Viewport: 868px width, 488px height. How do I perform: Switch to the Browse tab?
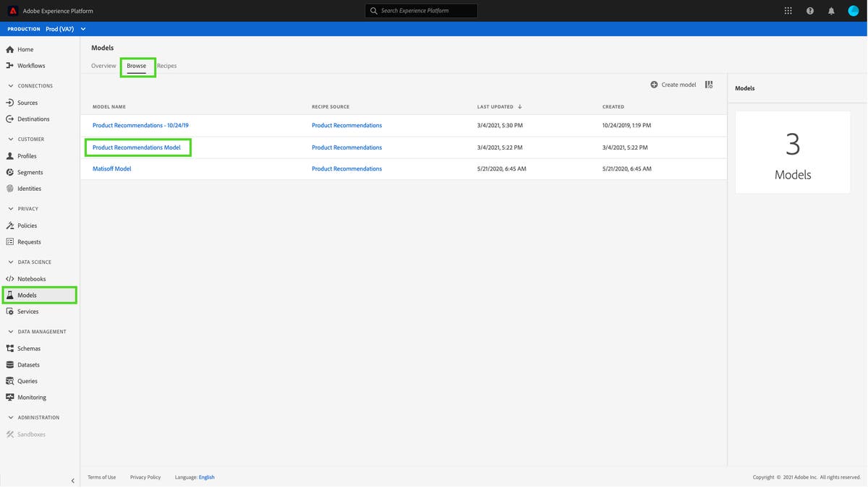click(x=137, y=66)
